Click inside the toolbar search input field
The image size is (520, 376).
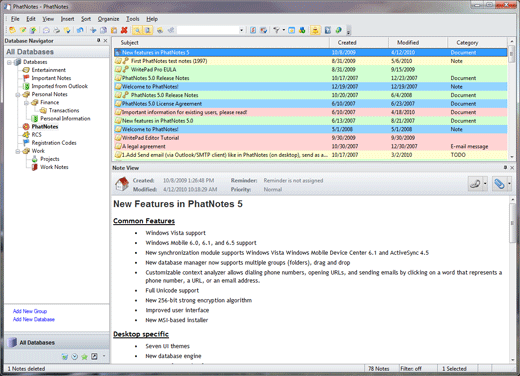[x=208, y=30]
